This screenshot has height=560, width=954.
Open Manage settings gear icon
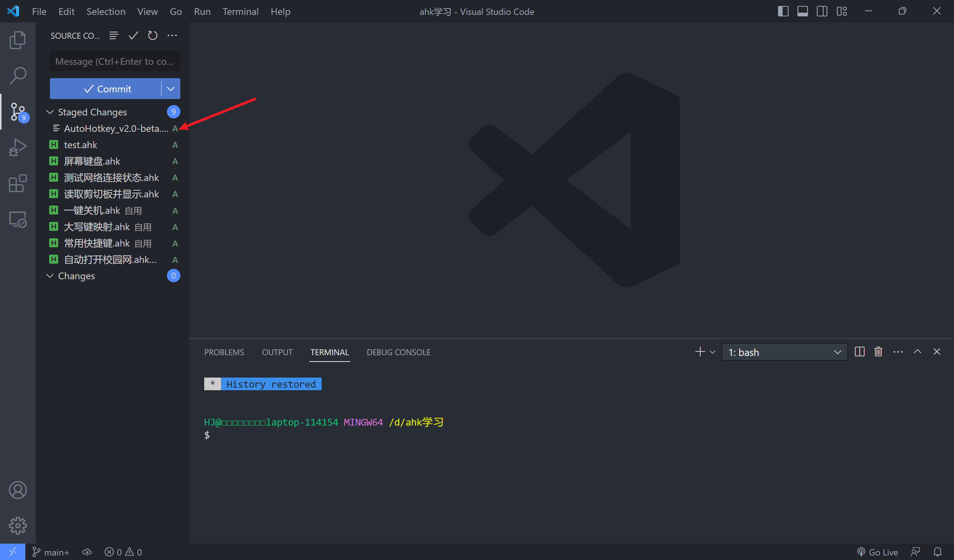18,525
